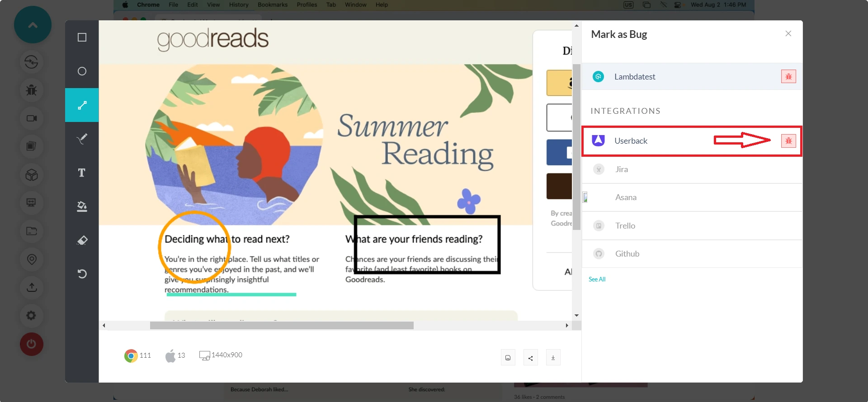This screenshot has width=868, height=402.
Task: Select the text annotation tool
Action: pos(82,173)
